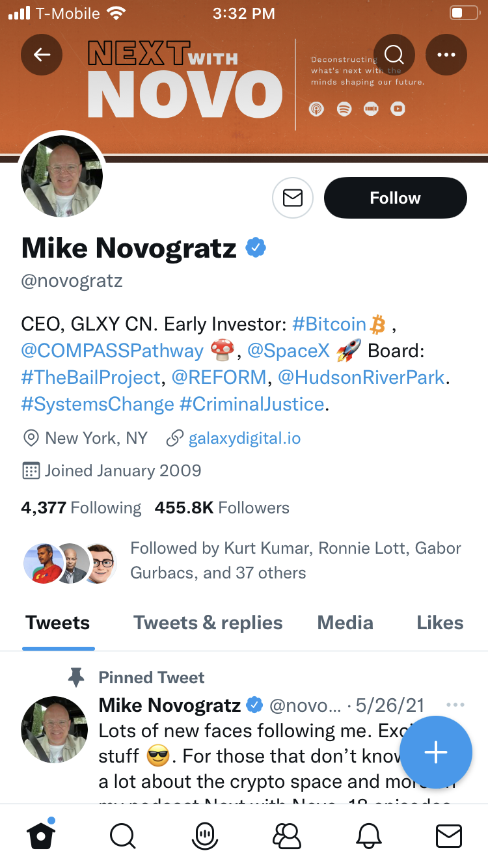
Task: Open Communities icon in bottom bar
Action: click(286, 835)
